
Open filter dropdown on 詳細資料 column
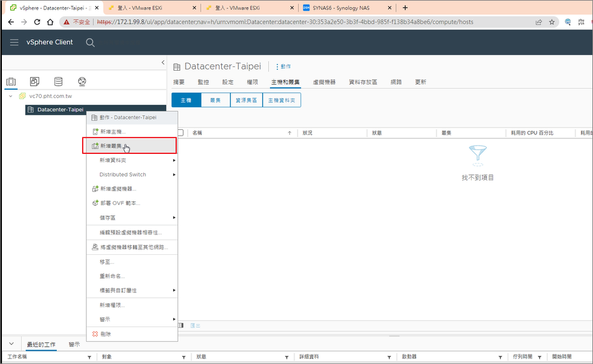pyautogui.click(x=389, y=357)
